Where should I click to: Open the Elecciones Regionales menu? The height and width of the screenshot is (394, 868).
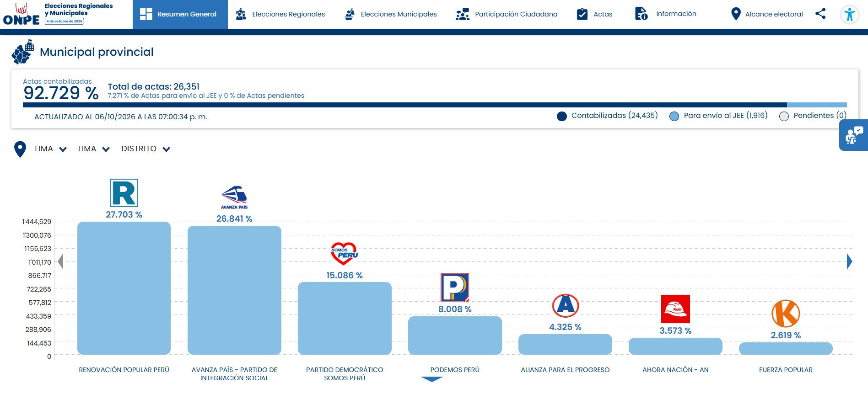coord(280,14)
